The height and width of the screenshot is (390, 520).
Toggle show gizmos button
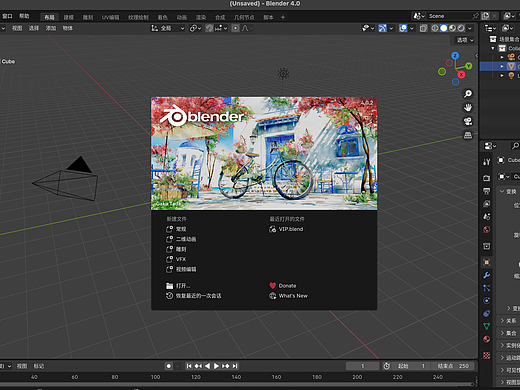(382, 28)
